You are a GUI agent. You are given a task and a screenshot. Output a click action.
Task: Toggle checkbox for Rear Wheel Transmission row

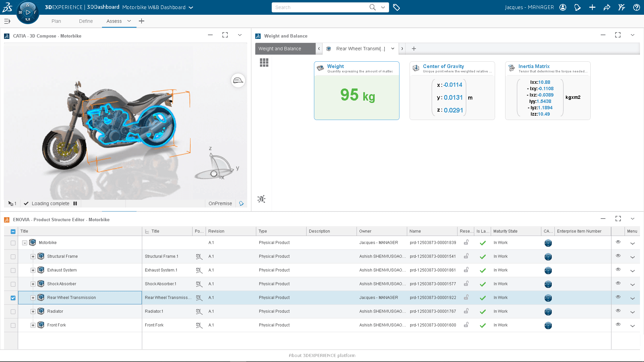pos(13,297)
